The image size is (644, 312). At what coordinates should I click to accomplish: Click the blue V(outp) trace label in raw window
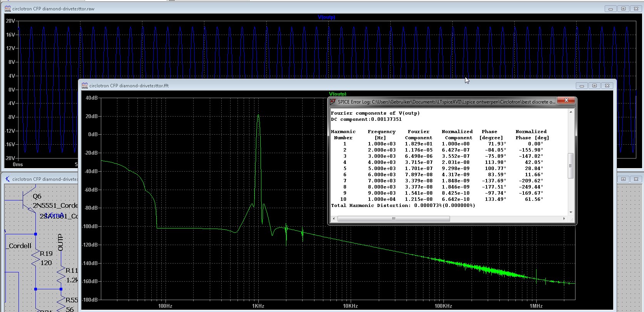(326, 17)
